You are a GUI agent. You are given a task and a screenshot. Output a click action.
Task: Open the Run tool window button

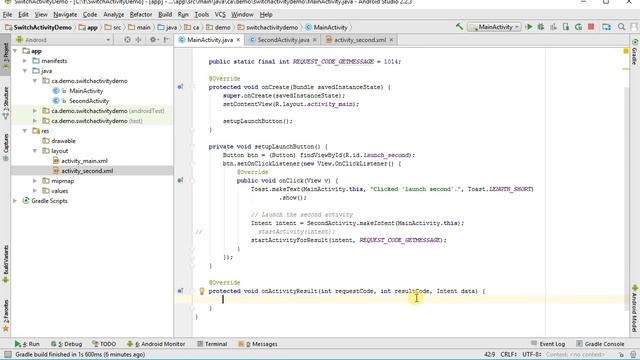pos(27,344)
